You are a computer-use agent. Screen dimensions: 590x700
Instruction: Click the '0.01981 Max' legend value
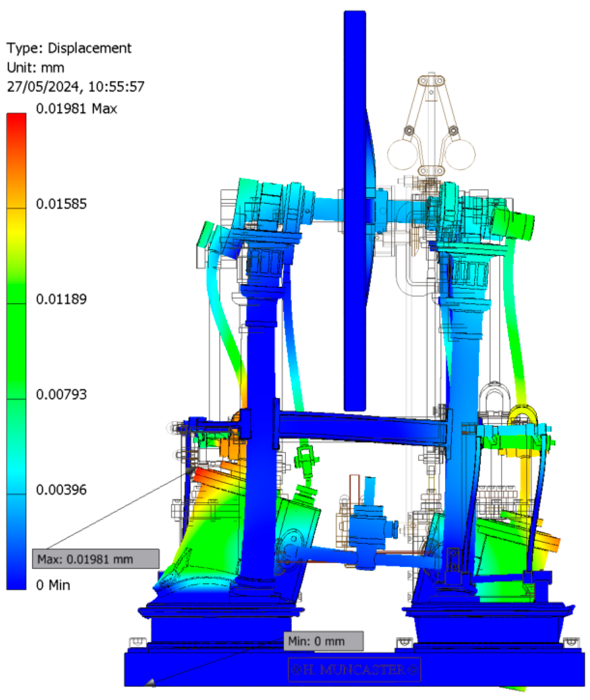point(77,109)
